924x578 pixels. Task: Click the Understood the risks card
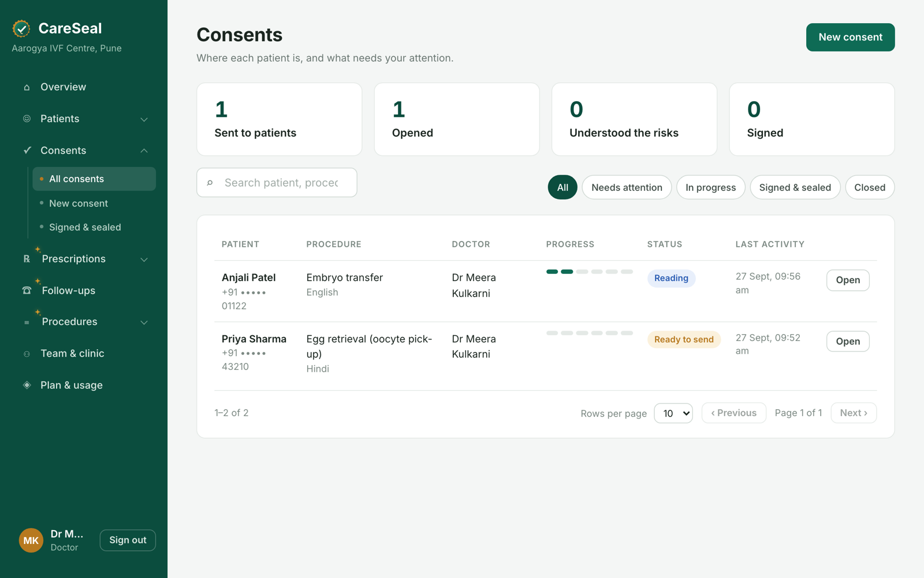(634, 119)
